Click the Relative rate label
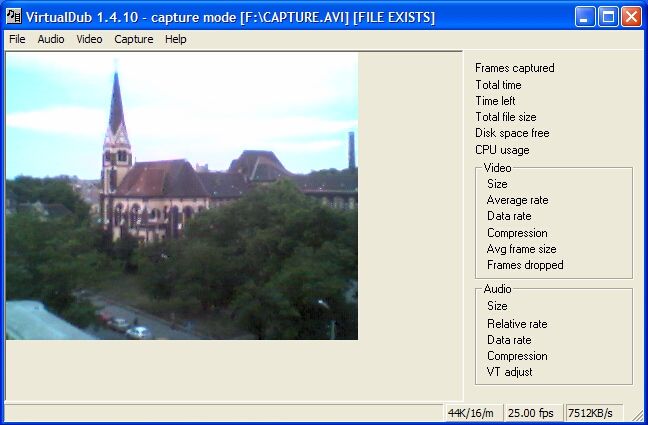Screen dimensions: 648x425 click(517, 324)
